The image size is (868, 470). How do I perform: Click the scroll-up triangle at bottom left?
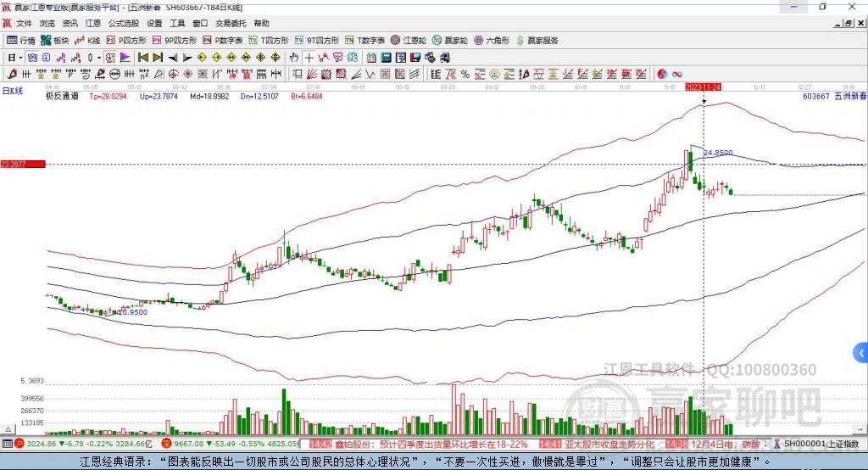pyautogui.click(x=8, y=429)
